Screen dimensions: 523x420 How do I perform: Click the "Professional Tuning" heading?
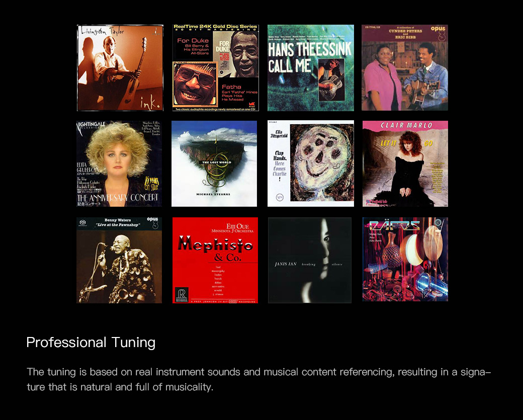(91, 343)
